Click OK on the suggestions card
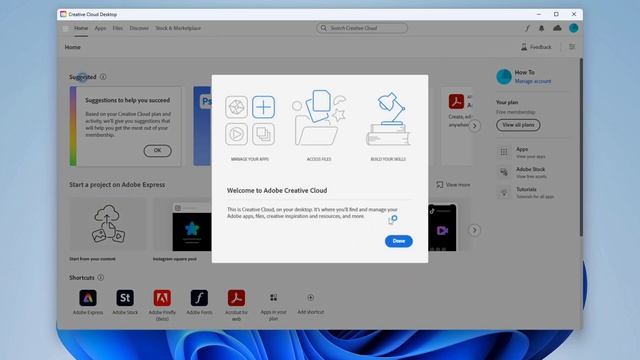 [158, 151]
